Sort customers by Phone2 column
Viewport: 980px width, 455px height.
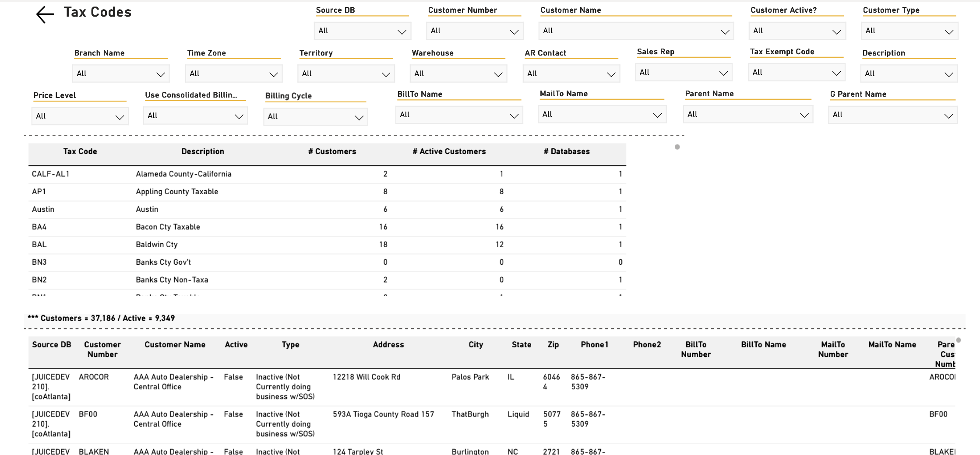pyautogui.click(x=647, y=345)
